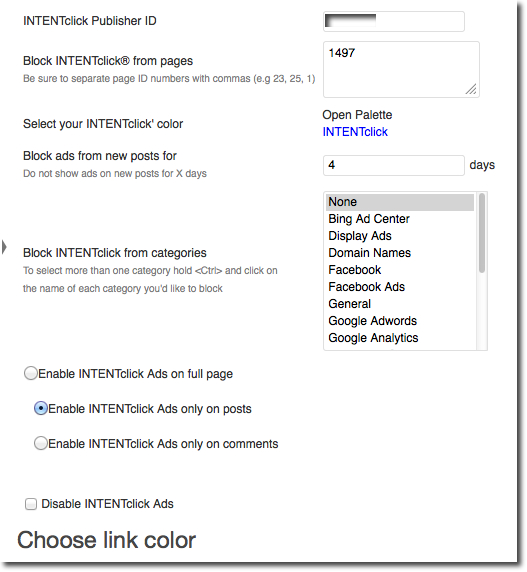Tick the Disable INTENTclick Ads checkbox
The image size is (527, 572).
coord(31,504)
